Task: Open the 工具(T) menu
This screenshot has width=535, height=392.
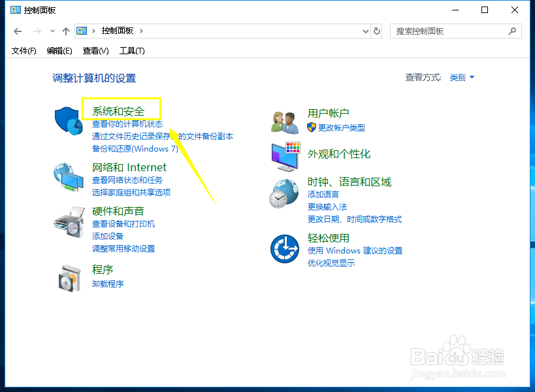Action: point(132,51)
